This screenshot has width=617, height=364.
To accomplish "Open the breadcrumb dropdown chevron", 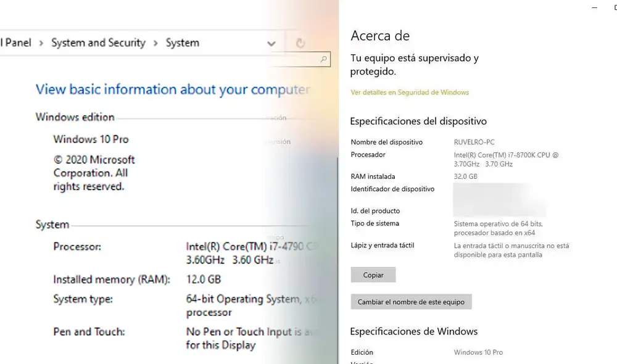I will tap(271, 43).
